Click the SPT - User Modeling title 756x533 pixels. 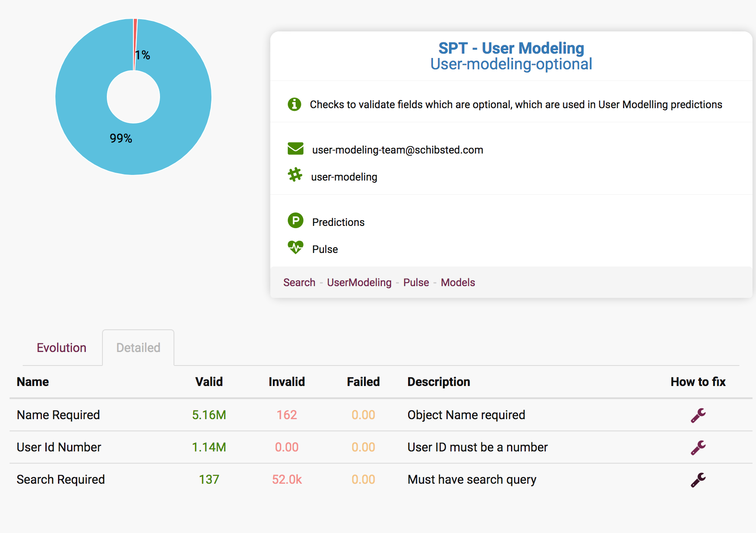pos(511,48)
